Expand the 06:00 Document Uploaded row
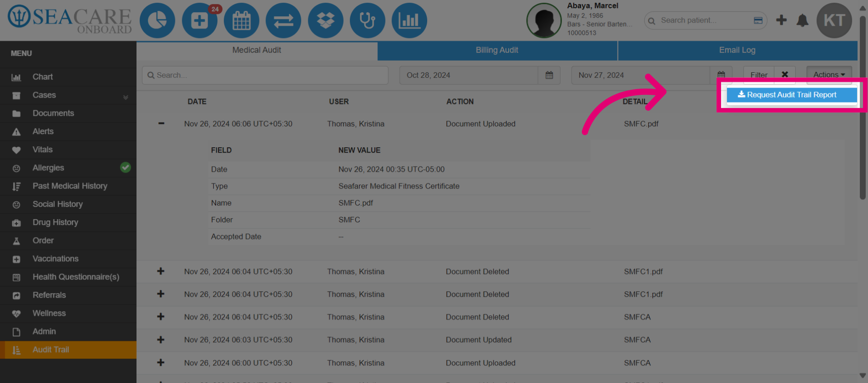This screenshot has width=868, height=383. tap(160, 363)
